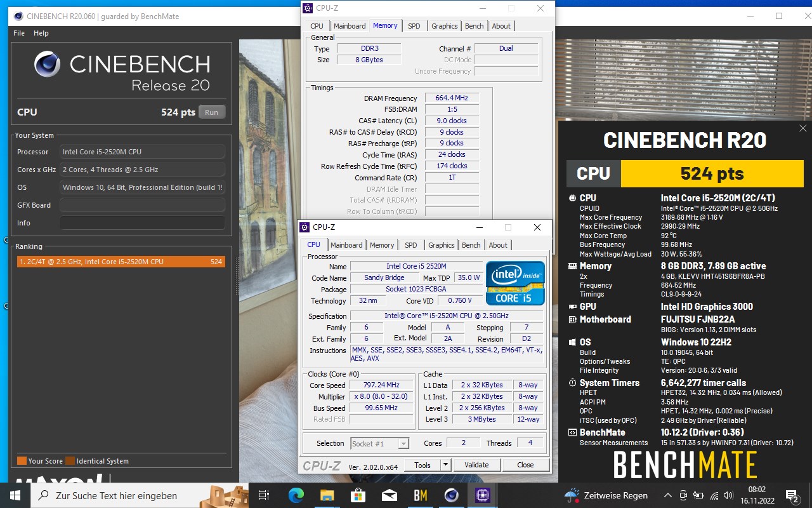The image size is (812, 508).
Task: Click Intel Core i5 logo in CPU-Z
Action: click(x=515, y=283)
